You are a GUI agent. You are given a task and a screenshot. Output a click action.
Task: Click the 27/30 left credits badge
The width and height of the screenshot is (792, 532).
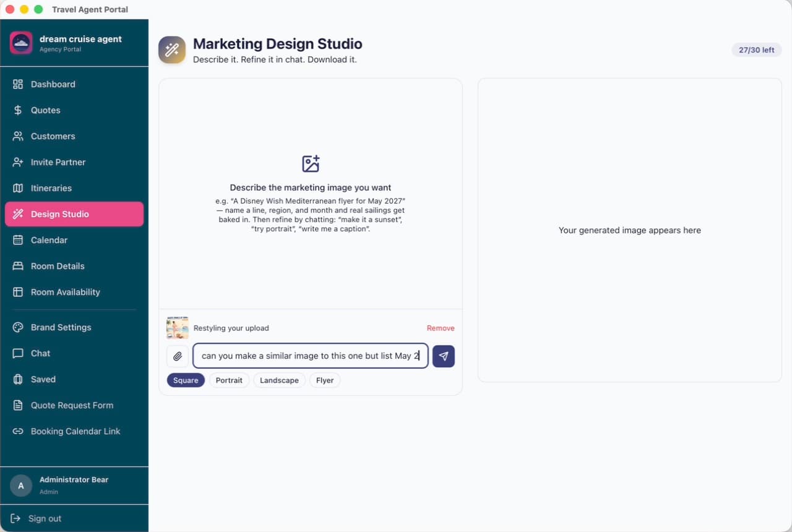[x=756, y=50]
